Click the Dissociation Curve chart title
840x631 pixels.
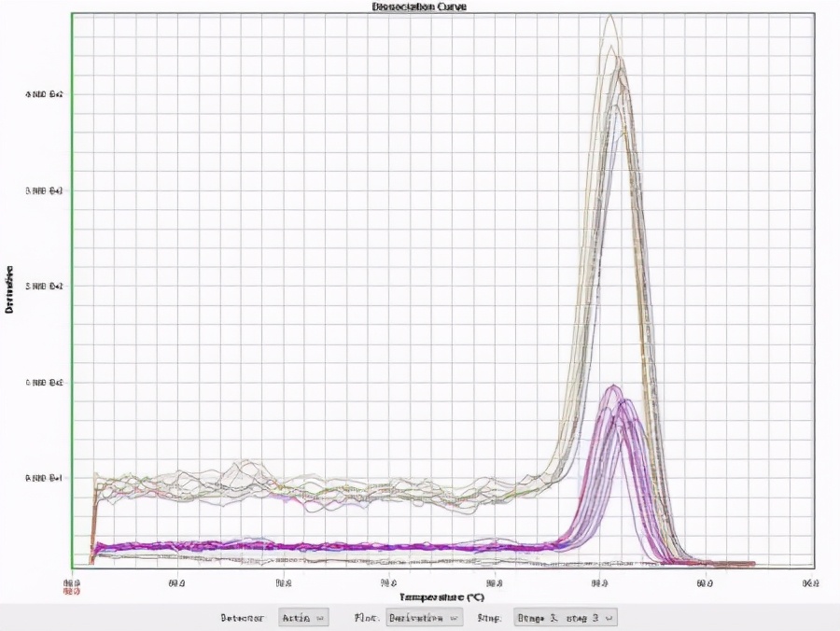(419, 7)
